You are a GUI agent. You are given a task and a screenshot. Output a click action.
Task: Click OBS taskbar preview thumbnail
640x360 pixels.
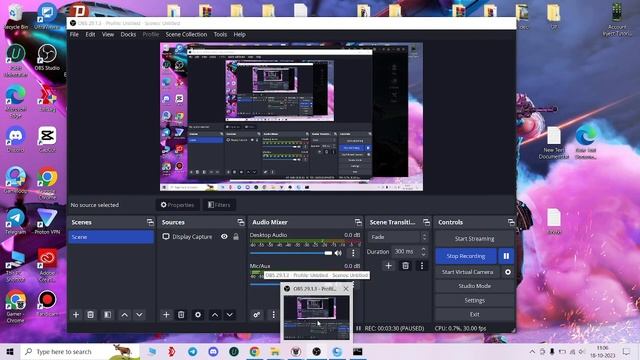[x=317, y=318]
